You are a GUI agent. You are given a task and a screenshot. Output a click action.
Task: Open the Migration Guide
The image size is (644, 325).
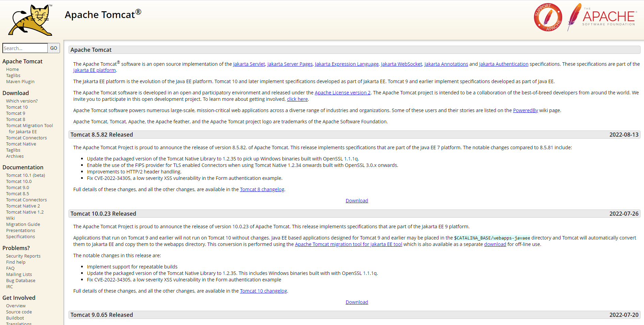[23, 224]
